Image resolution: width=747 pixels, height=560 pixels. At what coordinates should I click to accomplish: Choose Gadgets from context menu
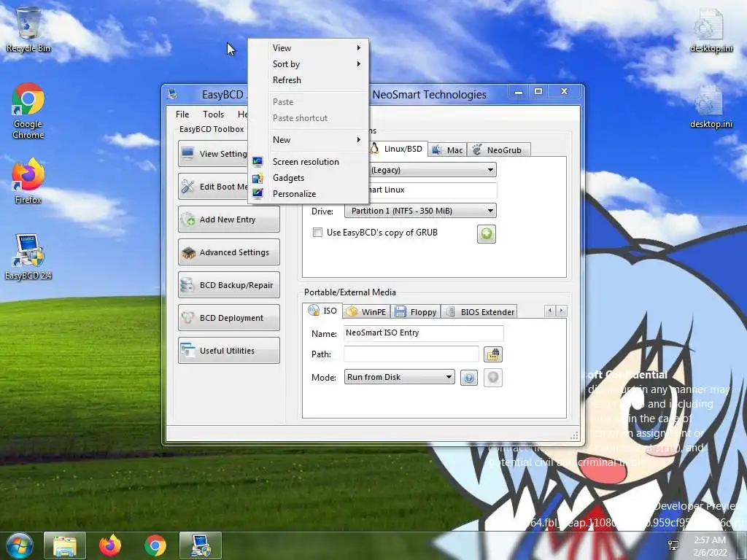(x=309, y=178)
